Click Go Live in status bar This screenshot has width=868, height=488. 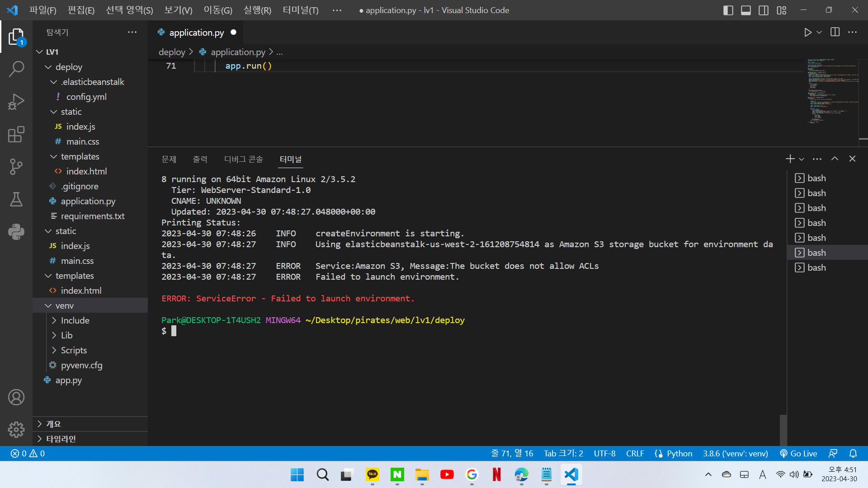(798, 453)
